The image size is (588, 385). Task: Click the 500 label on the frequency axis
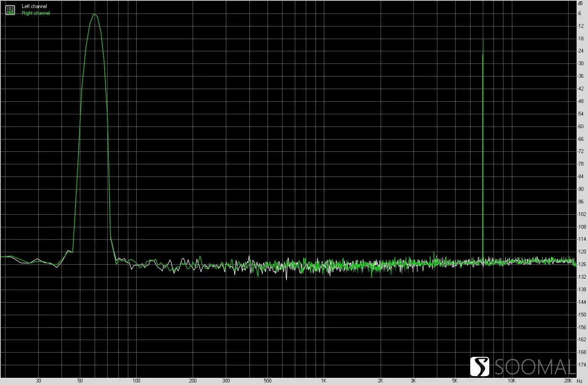[x=268, y=381]
